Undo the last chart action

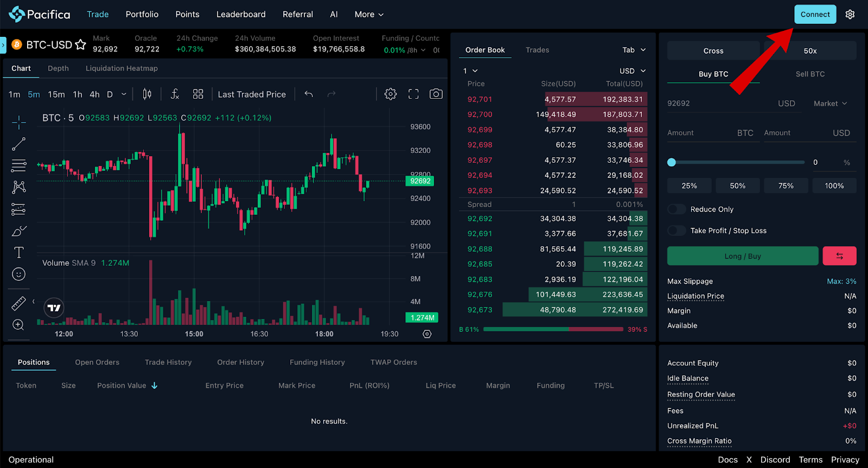(309, 94)
